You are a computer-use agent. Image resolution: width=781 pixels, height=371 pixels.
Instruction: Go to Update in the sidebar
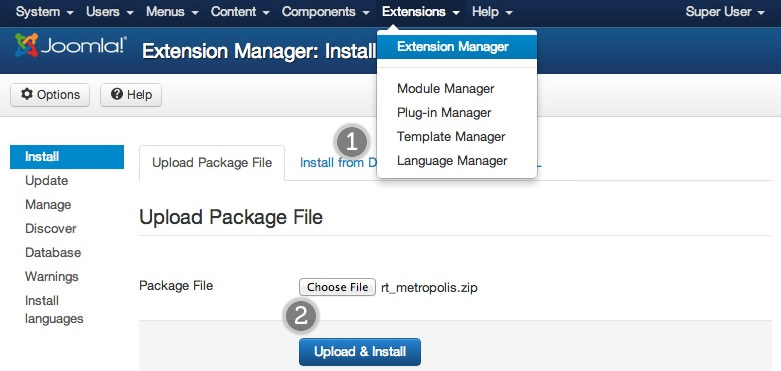(46, 181)
